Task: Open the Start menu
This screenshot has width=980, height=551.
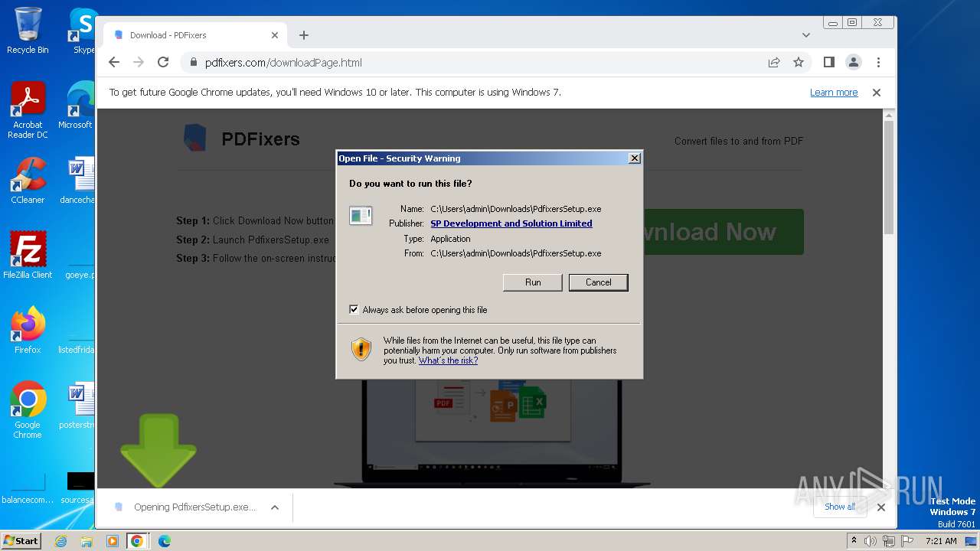Action: (x=21, y=541)
